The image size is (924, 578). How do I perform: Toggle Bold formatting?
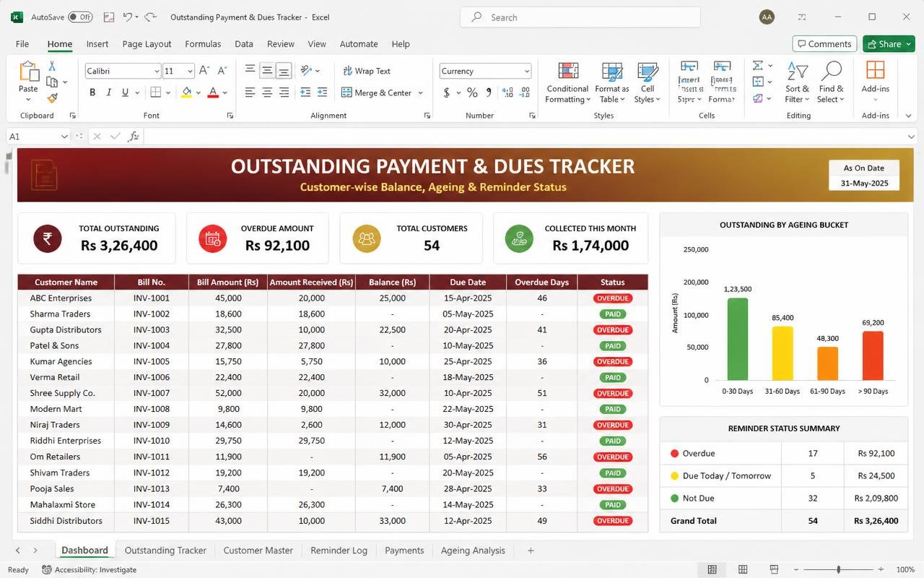coord(92,92)
